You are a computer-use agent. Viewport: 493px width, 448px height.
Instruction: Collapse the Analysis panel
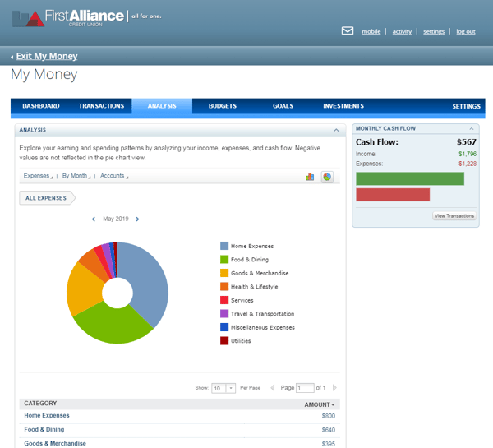coord(336,130)
